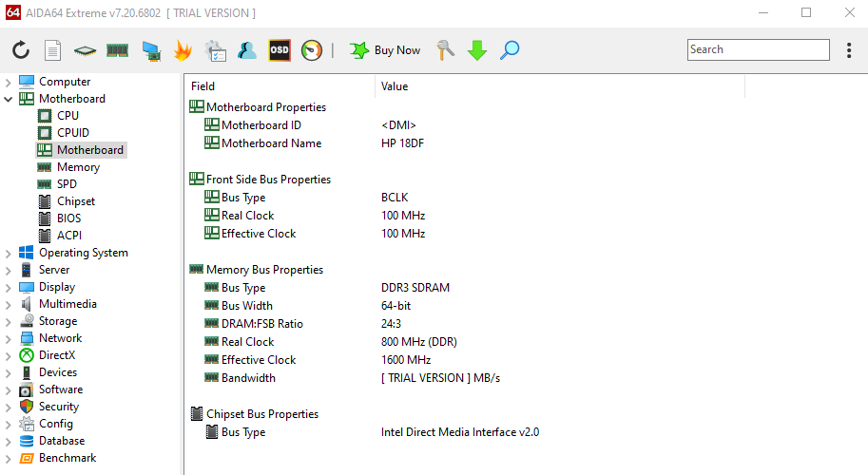The width and height of the screenshot is (868, 475).
Task: Expand the Computer tree node
Action: [x=8, y=83]
